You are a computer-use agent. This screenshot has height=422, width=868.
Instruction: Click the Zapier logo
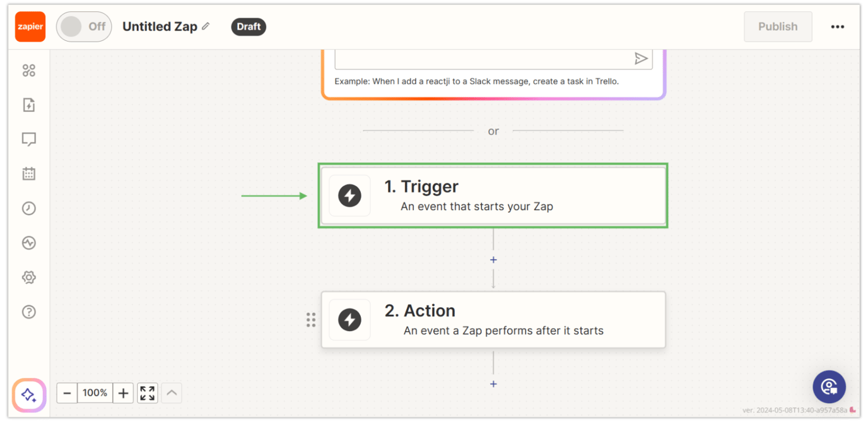[30, 26]
